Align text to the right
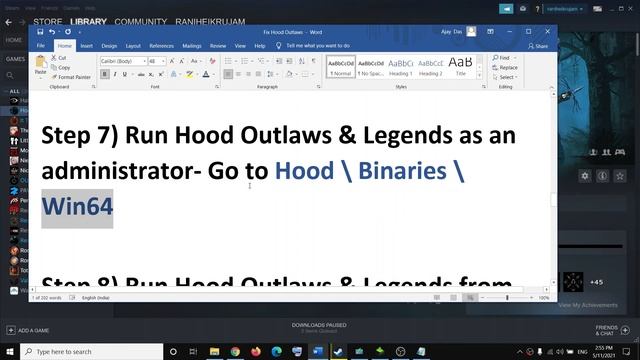 248,74
